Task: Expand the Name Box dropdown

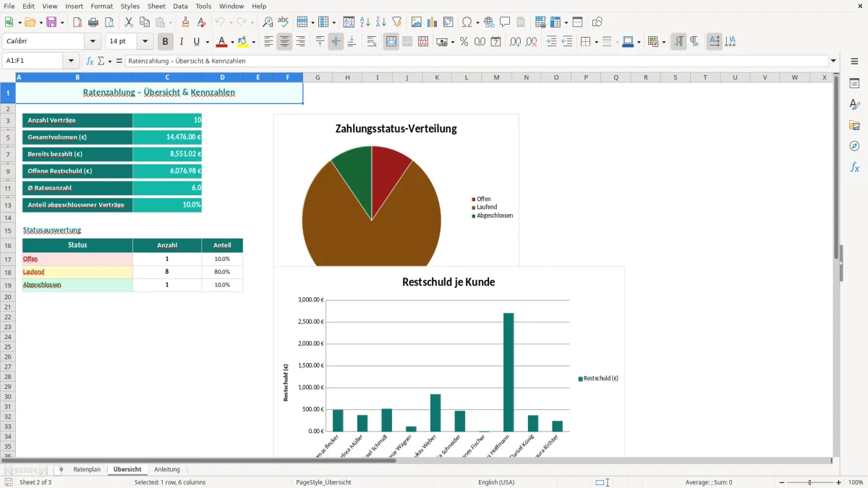Action: [x=71, y=61]
